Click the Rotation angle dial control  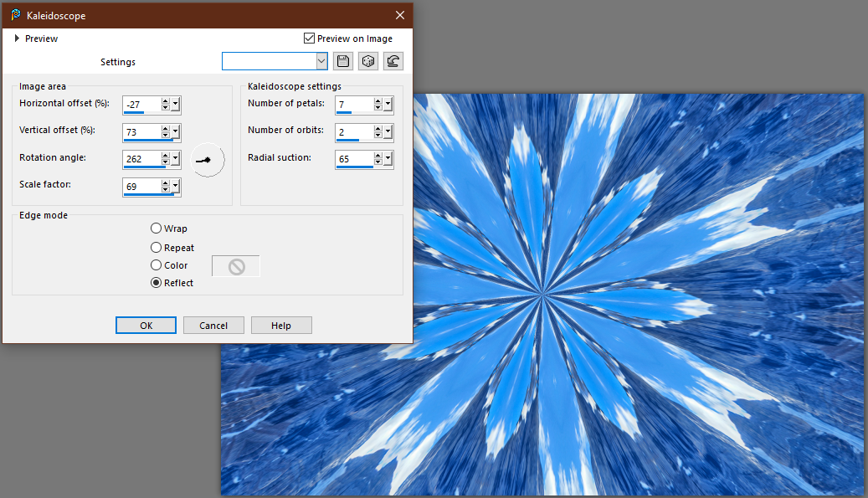(x=208, y=161)
